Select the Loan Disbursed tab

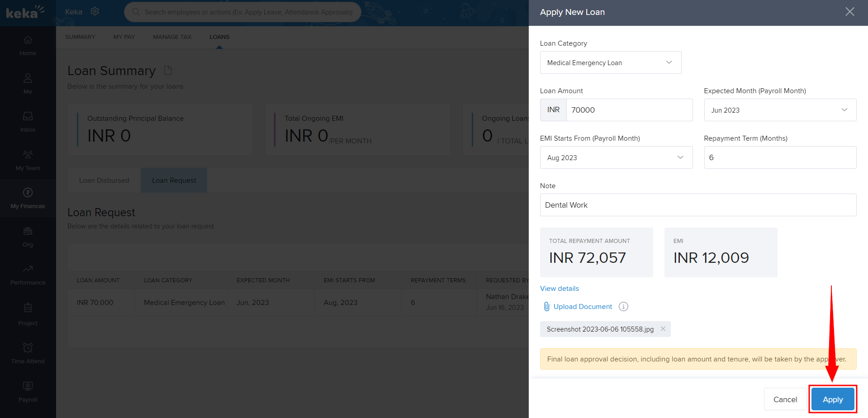pos(104,180)
